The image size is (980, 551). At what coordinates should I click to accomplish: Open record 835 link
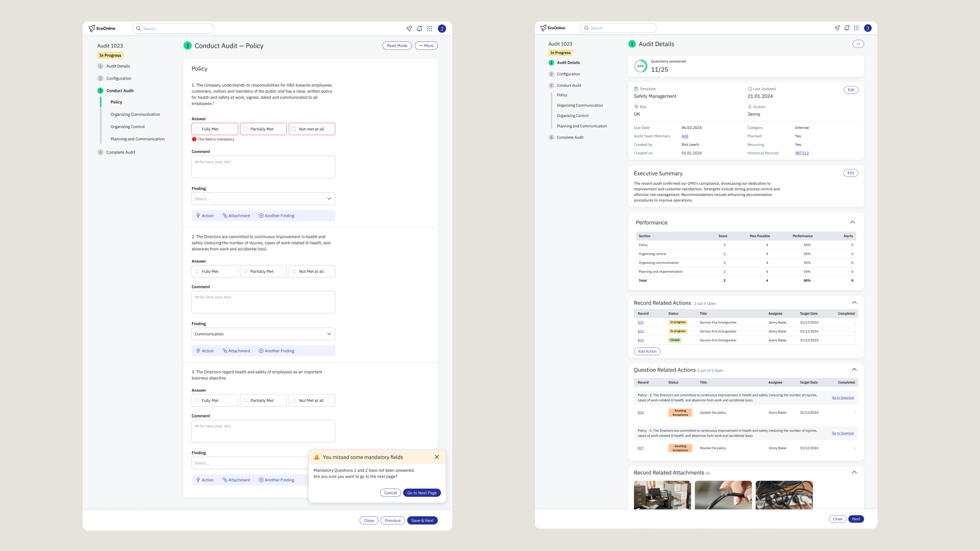point(641,413)
